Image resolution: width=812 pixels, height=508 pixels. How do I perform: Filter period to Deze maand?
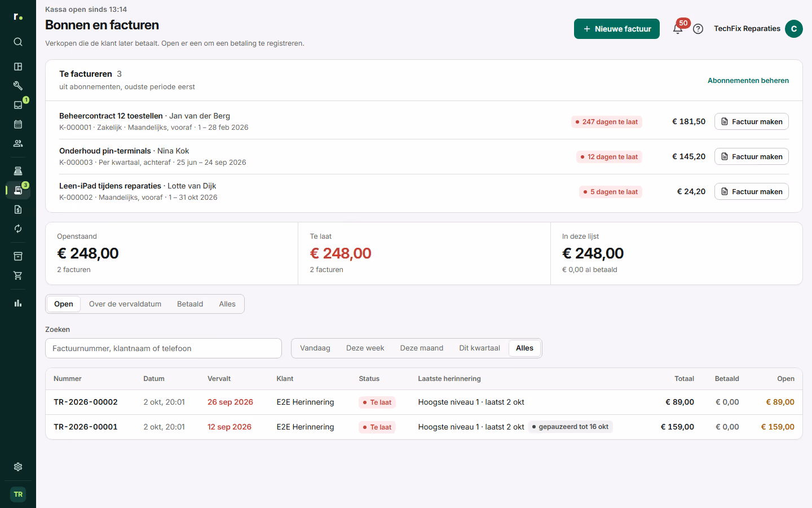coord(422,348)
